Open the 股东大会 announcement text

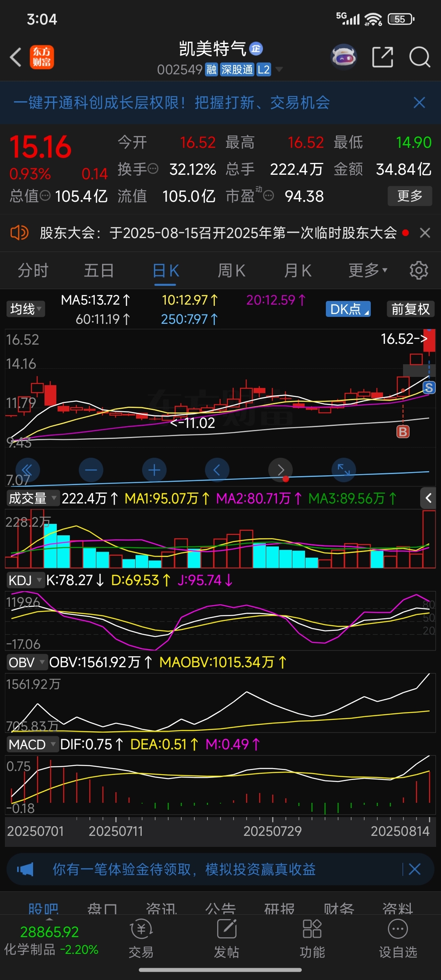pyautogui.click(x=218, y=233)
